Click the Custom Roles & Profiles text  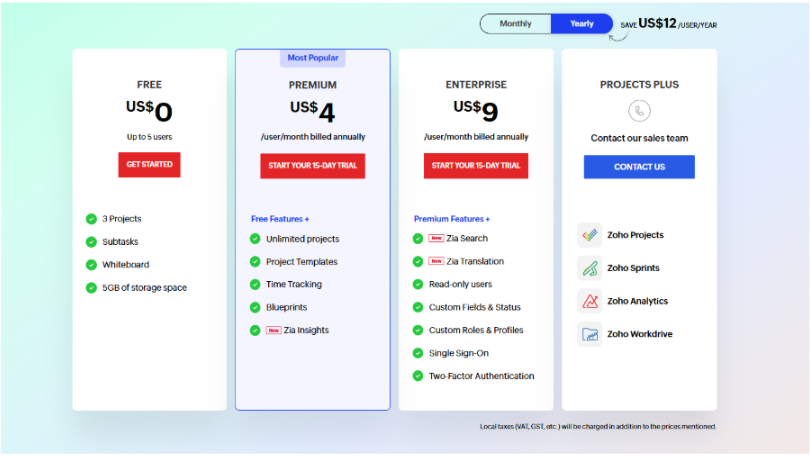pos(476,330)
